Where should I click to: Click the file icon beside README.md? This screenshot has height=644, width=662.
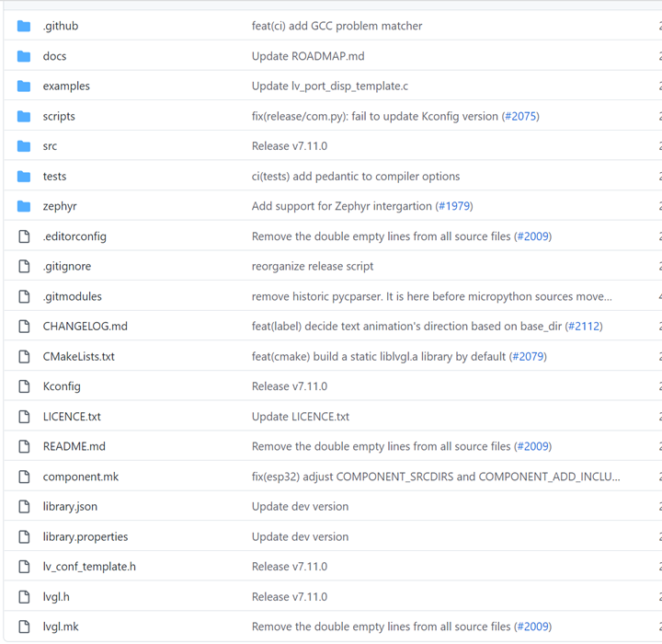(24, 446)
